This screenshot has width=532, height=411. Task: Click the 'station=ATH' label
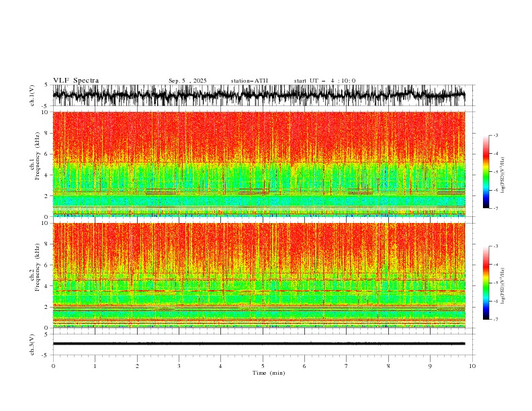pos(249,81)
